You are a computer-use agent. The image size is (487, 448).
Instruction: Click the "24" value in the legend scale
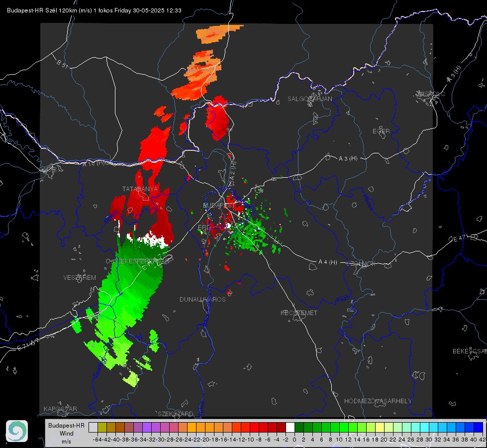point(401,440)
